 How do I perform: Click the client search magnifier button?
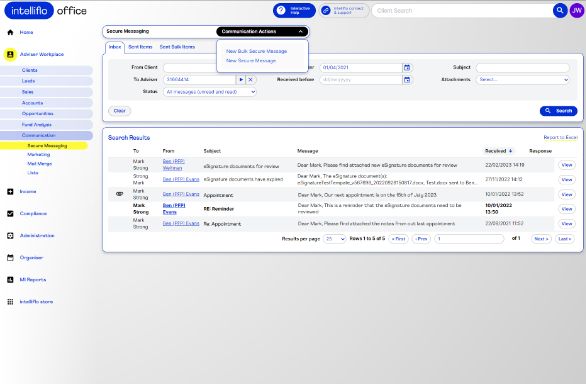[x=560, y=10]
